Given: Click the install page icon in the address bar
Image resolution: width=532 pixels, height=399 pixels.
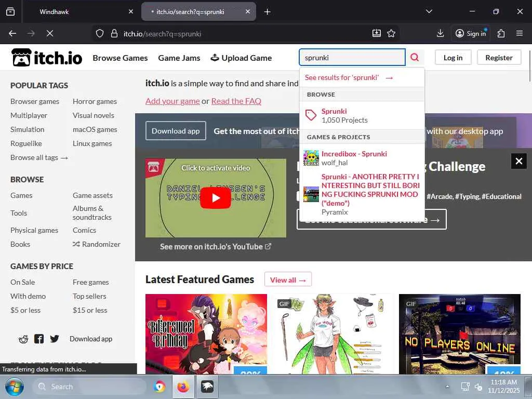Looking at the screenshot, I should 377,33.
